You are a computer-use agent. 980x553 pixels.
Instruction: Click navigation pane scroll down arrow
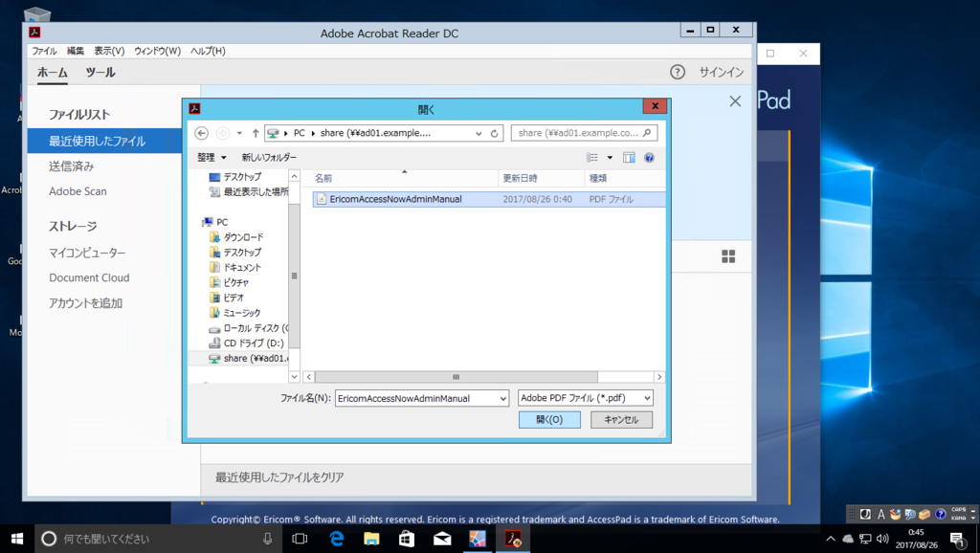pyautogui.click(x=294, y=377)
